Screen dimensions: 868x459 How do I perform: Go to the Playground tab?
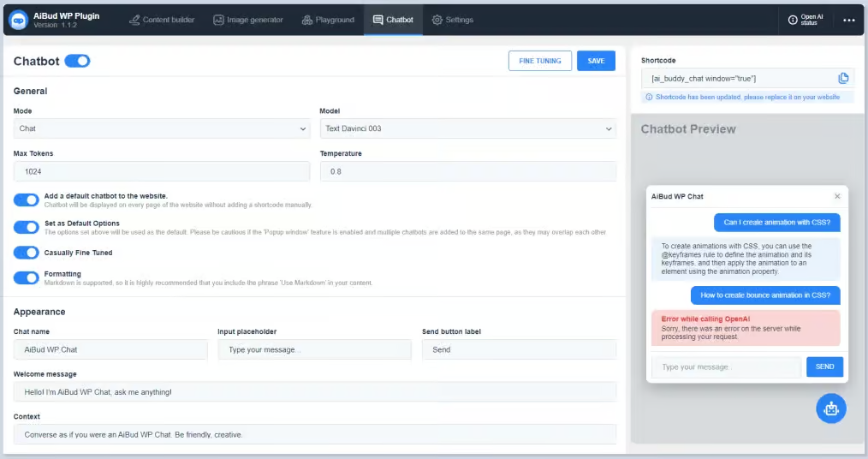click(x=328, y=20)
